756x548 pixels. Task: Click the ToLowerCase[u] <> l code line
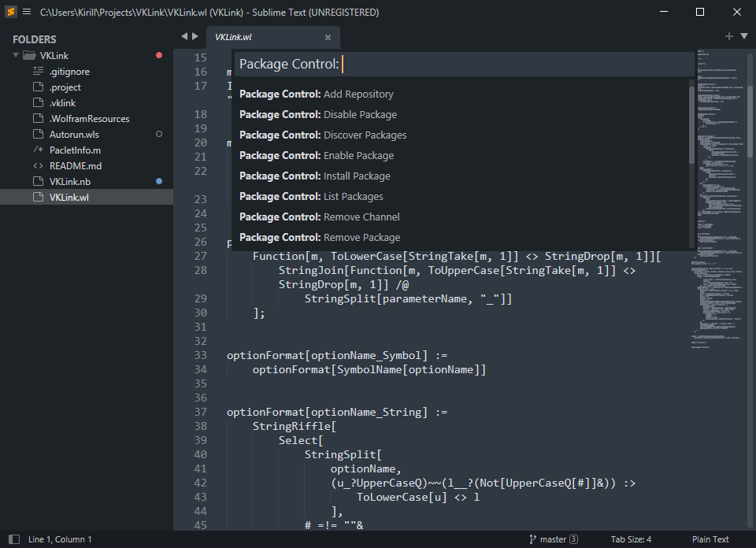click(x=418, y=497)
